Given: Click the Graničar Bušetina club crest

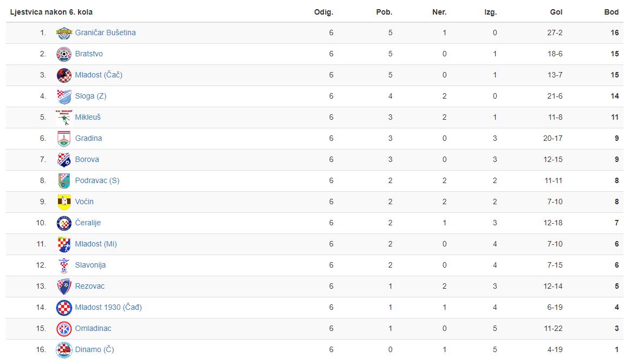Looking at the screenshot, I should pyautogui.click(x=64, y=33).
